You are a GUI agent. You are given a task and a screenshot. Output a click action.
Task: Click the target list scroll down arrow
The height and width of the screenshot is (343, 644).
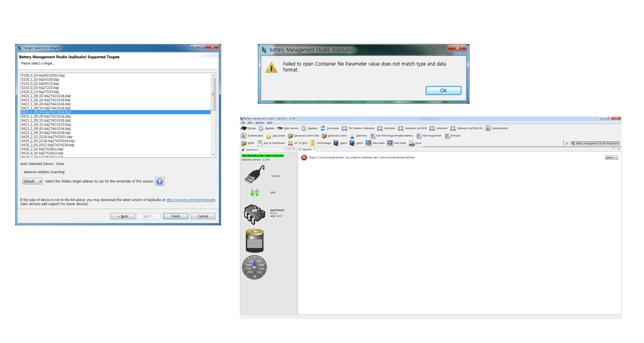[213, 154]
